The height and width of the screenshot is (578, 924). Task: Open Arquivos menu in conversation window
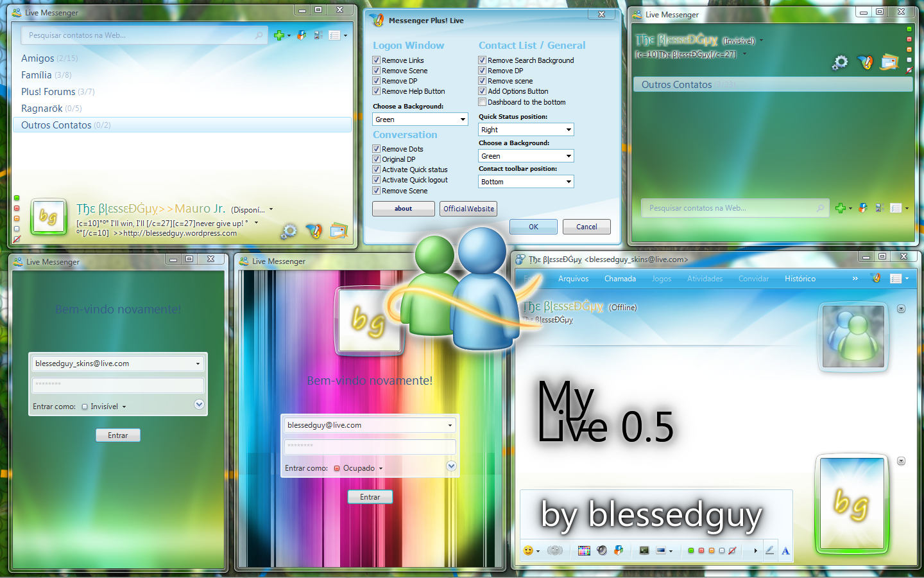tap(573, 279)
